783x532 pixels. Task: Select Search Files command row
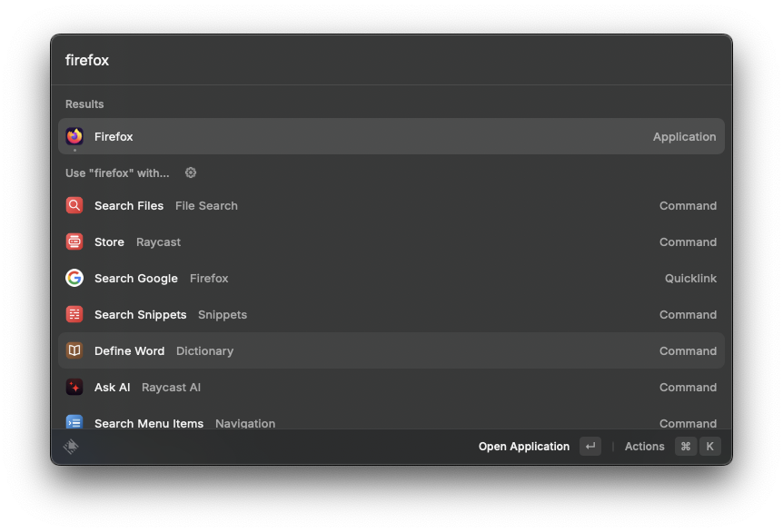[x=391, y=205]
